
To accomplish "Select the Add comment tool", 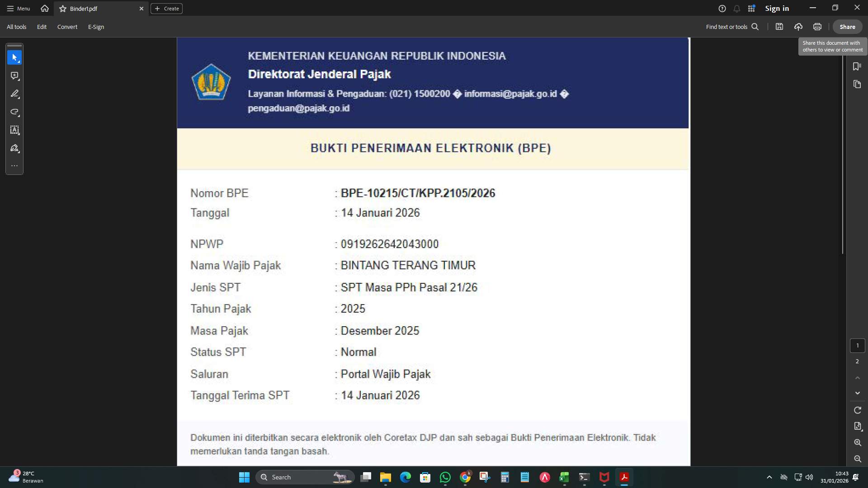I will click(14, 76).
